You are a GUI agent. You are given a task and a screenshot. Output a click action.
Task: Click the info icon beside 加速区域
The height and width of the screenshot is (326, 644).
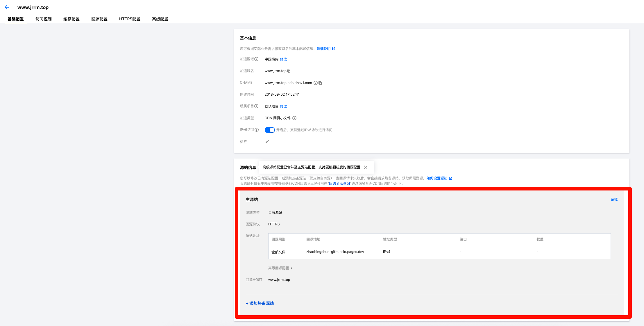pyautogui.click(x=256, y=59)
